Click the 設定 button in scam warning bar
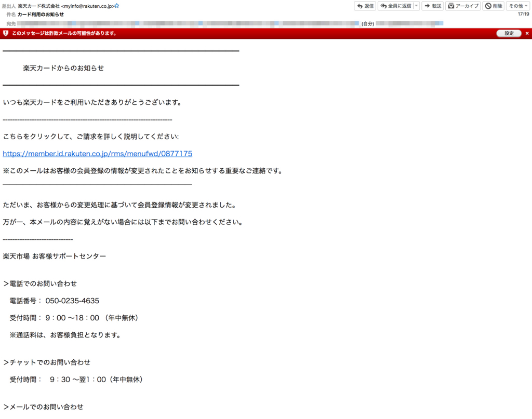The width and height of the screenshot is (532, 419). [x=509, y=33]
